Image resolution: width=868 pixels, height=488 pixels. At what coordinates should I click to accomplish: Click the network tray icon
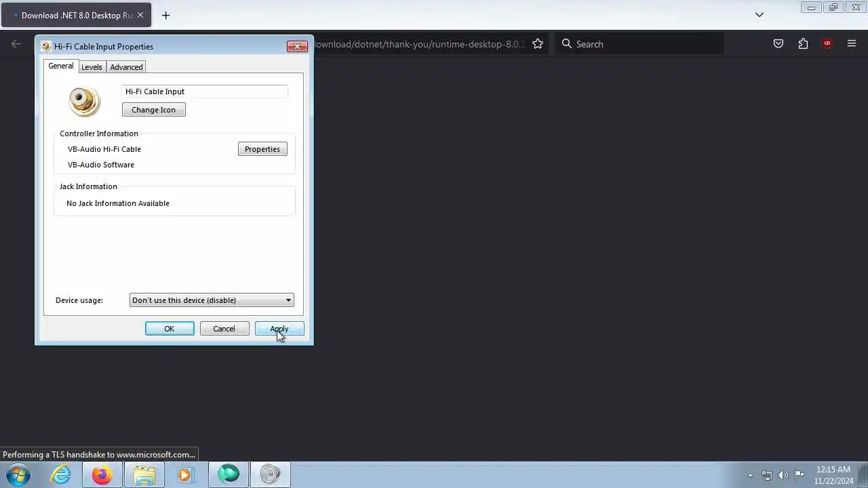click(x=767, y=475)
